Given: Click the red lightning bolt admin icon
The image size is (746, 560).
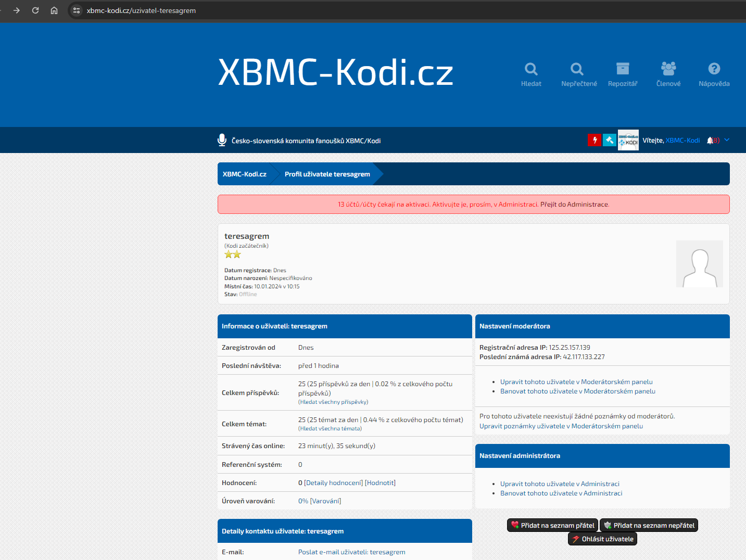Looking at the screenshot, I should [595, 140].
